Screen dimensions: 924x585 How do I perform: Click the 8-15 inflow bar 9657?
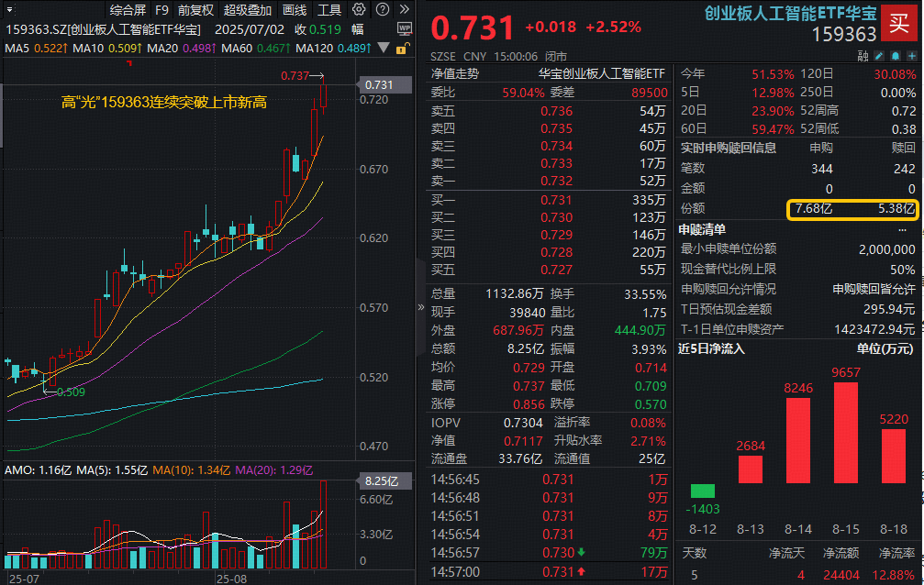coord(846,433)
